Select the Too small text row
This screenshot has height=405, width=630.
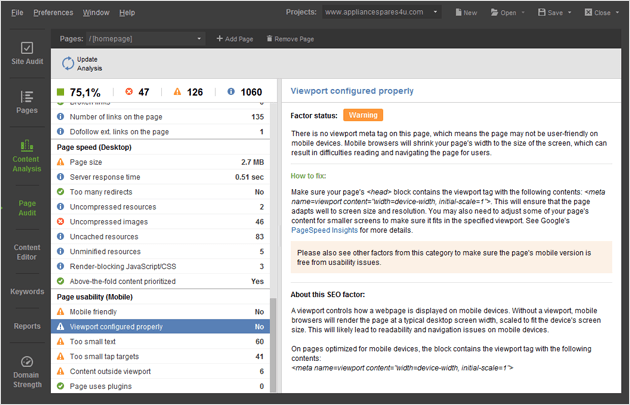160,342
